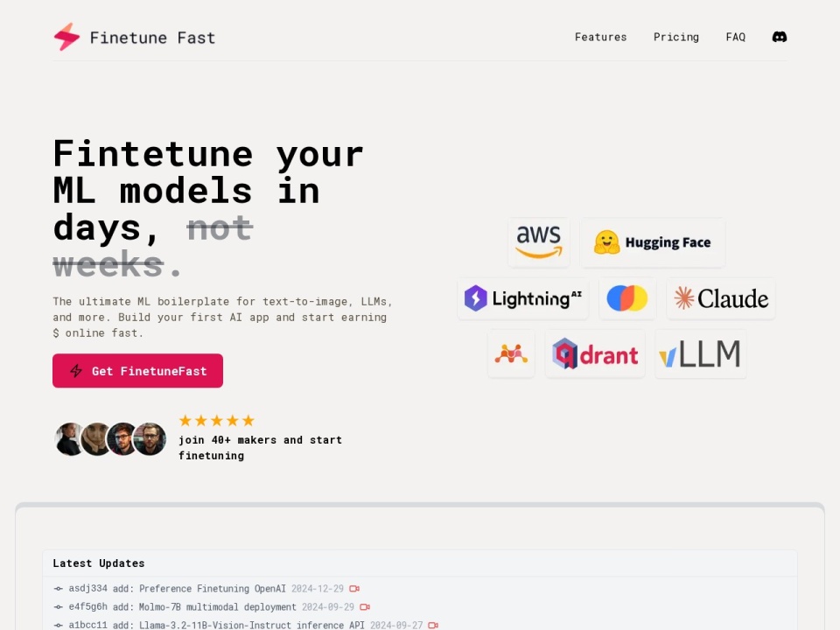Click the first maker avatar

[x=70, y=439]
